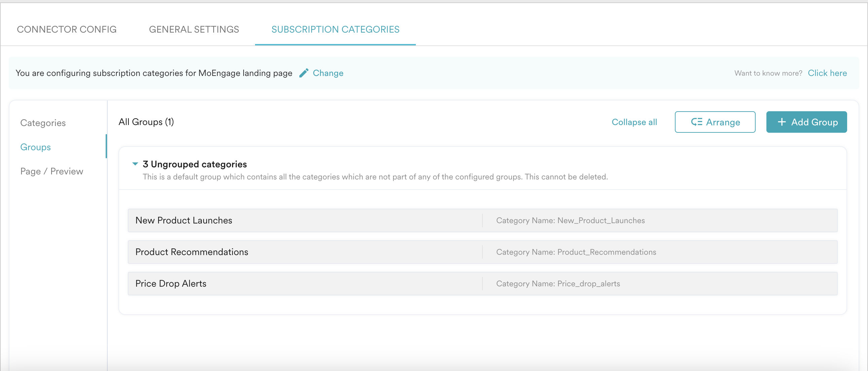Select the Subscription Categories tab

335,29
